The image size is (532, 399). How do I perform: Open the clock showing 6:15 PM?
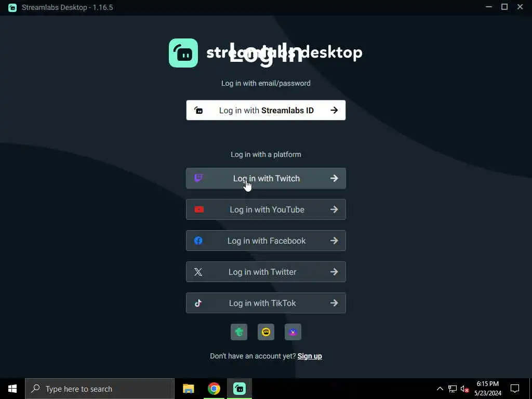click(487, 389)
